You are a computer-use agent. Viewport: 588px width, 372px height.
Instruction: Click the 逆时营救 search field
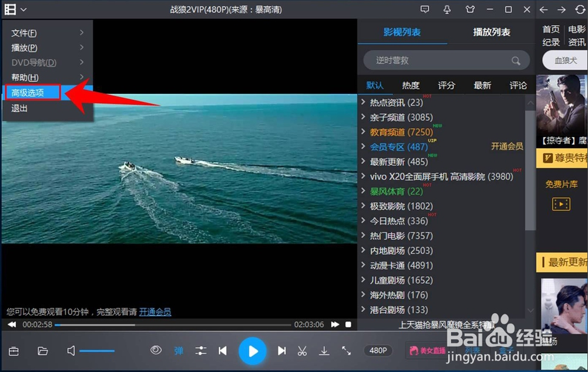(x=446, y=60)
